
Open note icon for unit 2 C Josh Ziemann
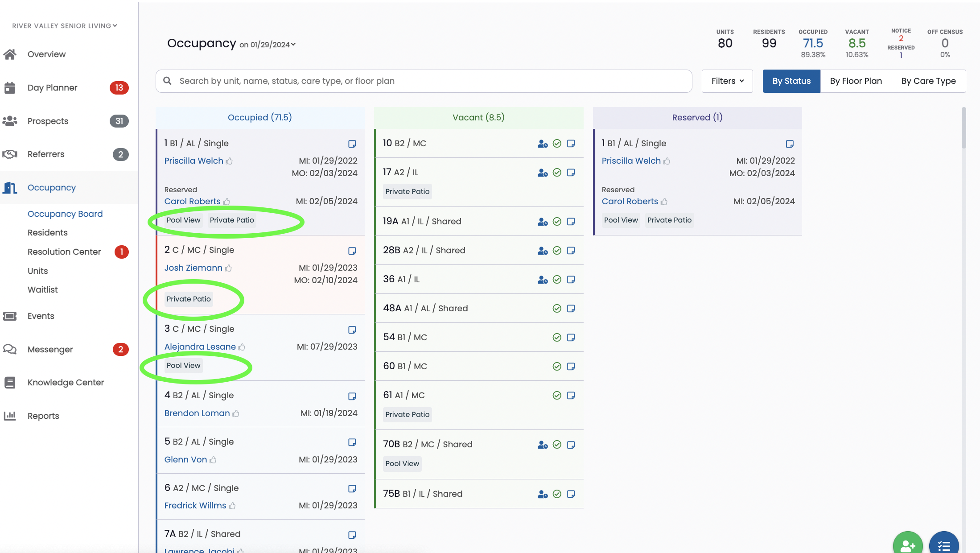(352, 251)
